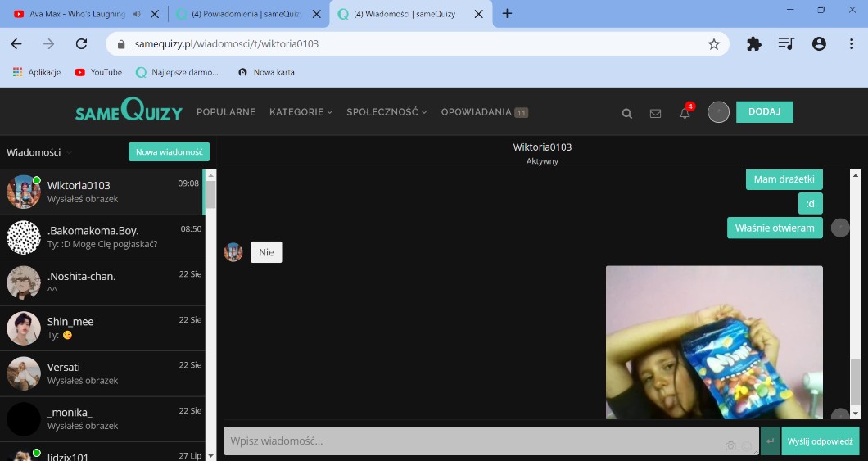The height and width of the screenshot is (461, 868).
Task: Expand the Kategorie dropdown menu
Action: (x=301, y=112)
